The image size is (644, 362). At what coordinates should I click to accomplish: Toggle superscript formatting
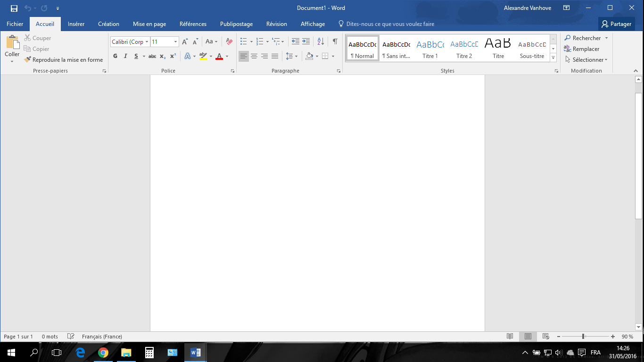[x=173, y=56]
